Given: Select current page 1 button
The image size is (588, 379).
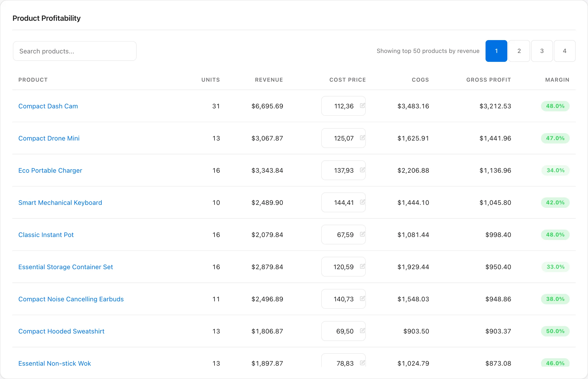Looking at the screenshot, I should 496,51.
